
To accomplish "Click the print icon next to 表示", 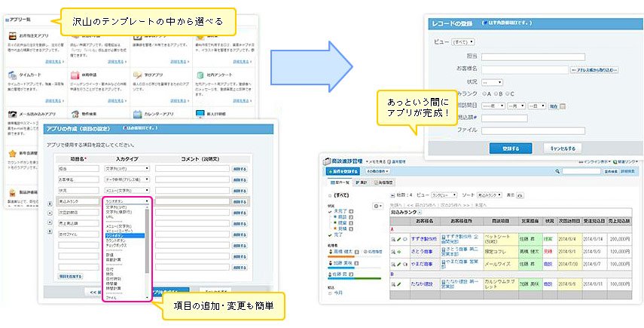I will coord(520,195).
